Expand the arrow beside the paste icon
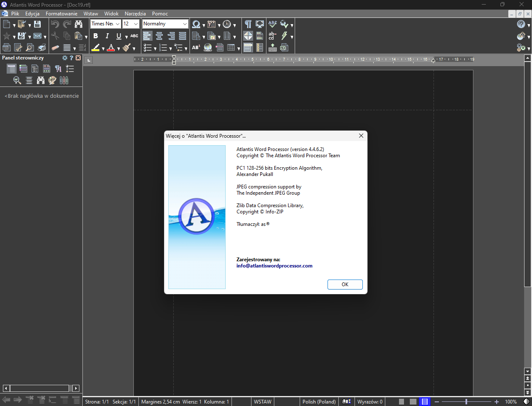This screenshot has width=532, height=406. [x=86, y=37]
